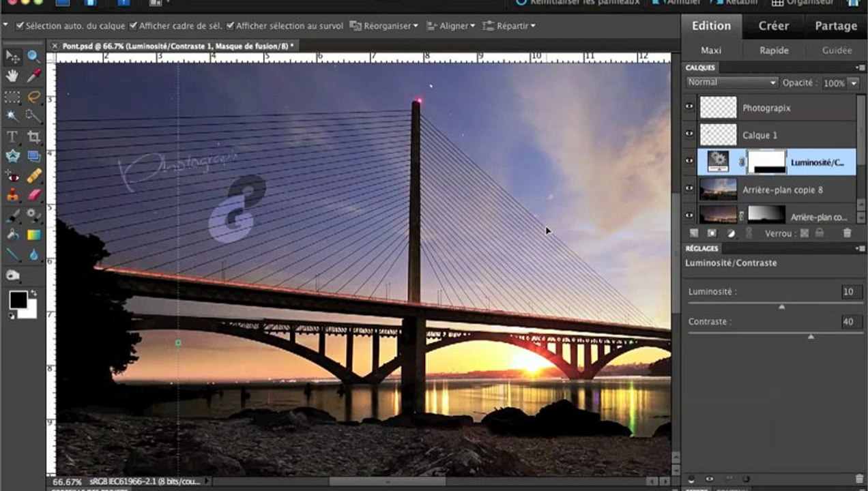Hide the Photograpix layer
The height and width of the screenshot is (491, 868).
click(x=689, y=107)
